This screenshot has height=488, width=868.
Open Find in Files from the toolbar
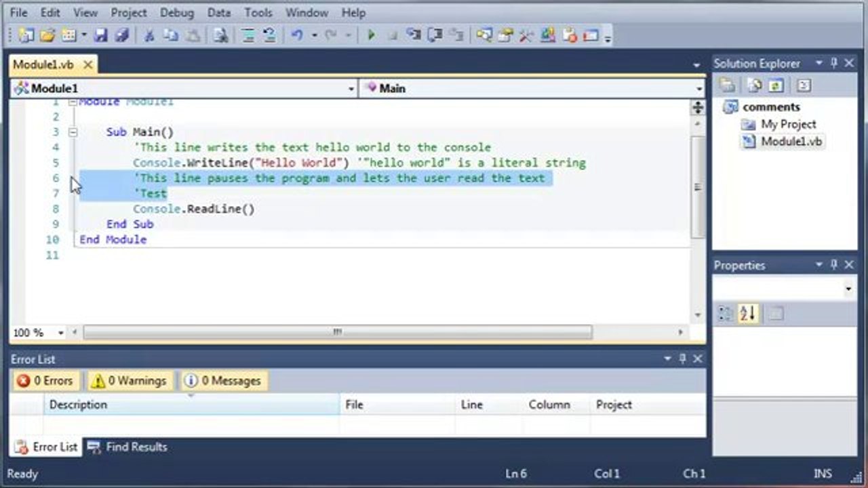[220, 35]
